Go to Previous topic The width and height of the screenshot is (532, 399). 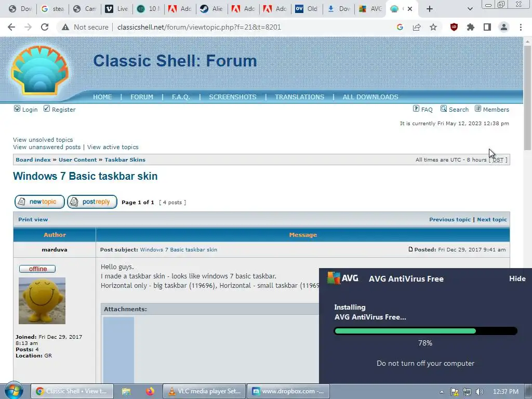click(450, 220)
